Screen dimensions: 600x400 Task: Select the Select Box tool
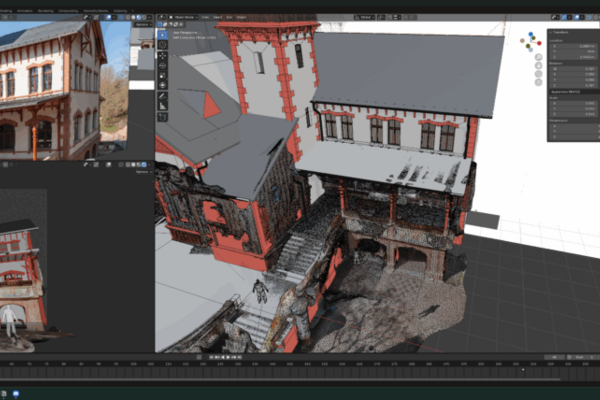coord(163,35)
